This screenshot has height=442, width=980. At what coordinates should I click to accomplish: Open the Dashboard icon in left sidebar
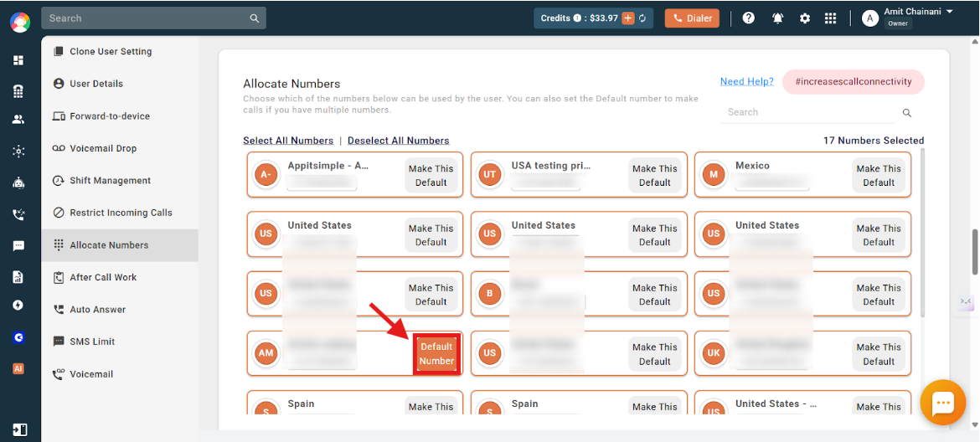[x=18, y=60]
